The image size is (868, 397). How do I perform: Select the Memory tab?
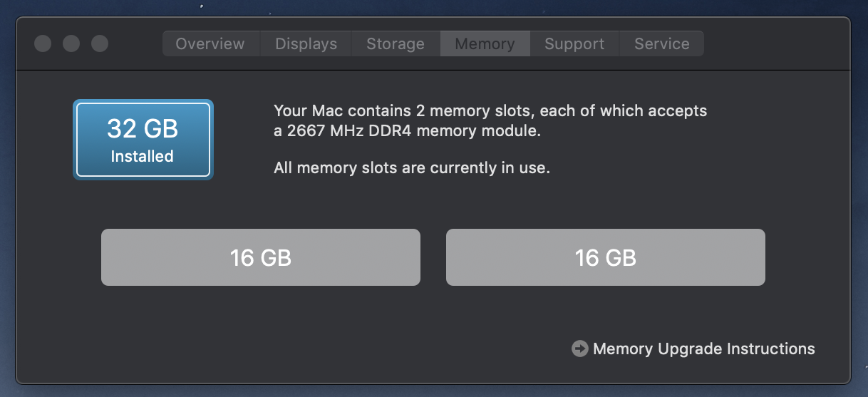485,43
